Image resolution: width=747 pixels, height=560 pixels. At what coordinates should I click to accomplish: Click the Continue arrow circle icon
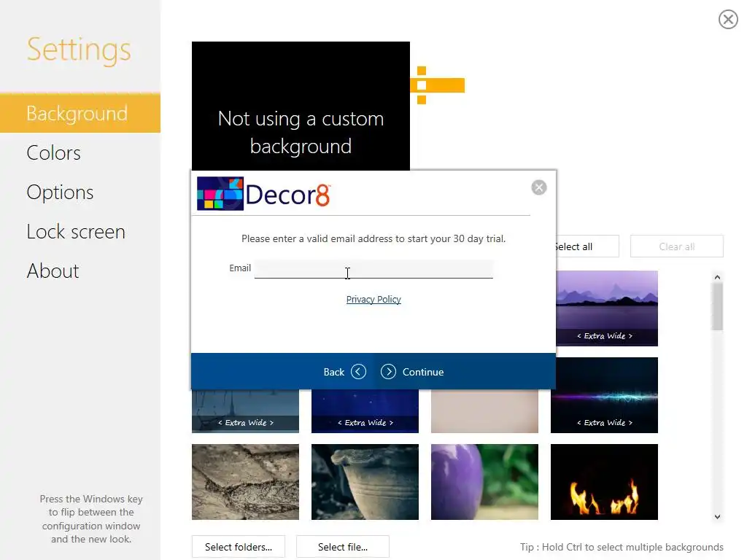click(388, 371)
